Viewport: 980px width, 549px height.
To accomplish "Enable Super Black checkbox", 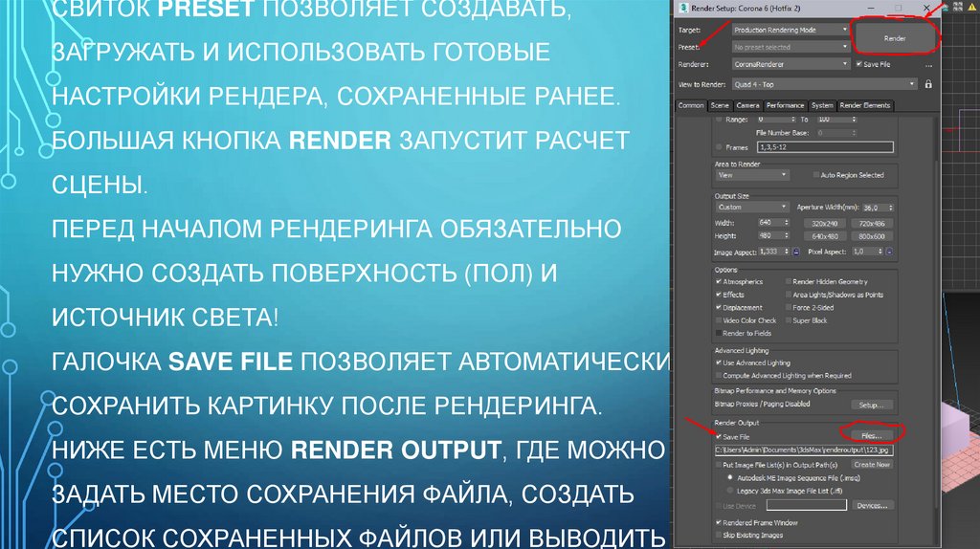I will 789,320.
